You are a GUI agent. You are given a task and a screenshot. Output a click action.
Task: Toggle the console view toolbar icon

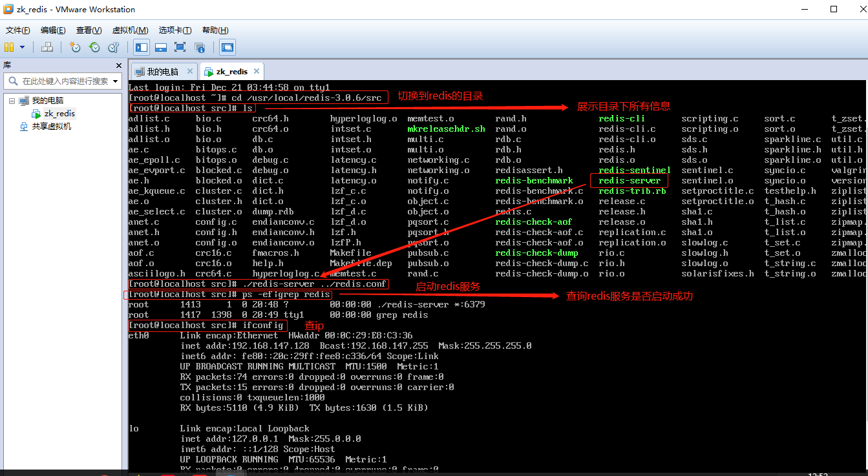coord(228,47)
